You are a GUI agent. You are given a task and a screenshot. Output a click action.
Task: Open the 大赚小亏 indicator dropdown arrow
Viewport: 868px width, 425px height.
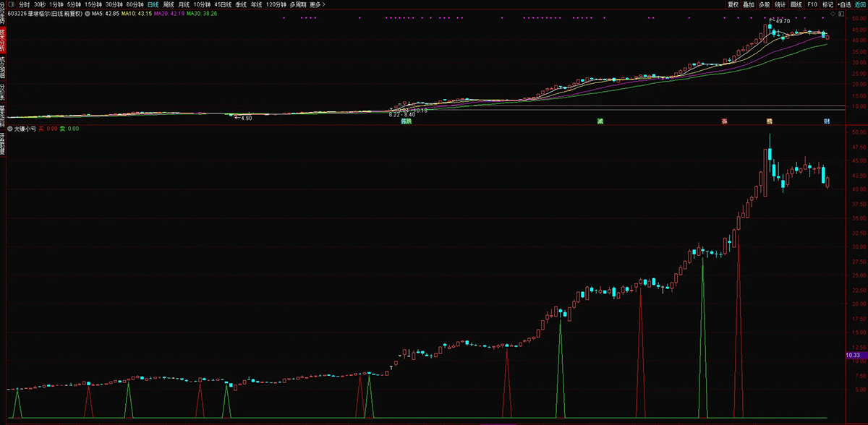(9, 129)
